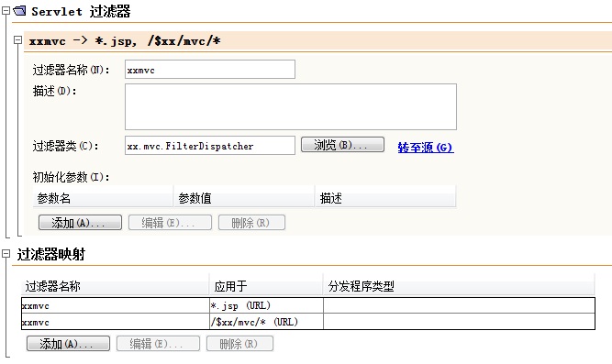Click the 过滤器类 input field
The width and height of the screenshot is (612, 364).
pyautogui.click(x=210, y=146)
